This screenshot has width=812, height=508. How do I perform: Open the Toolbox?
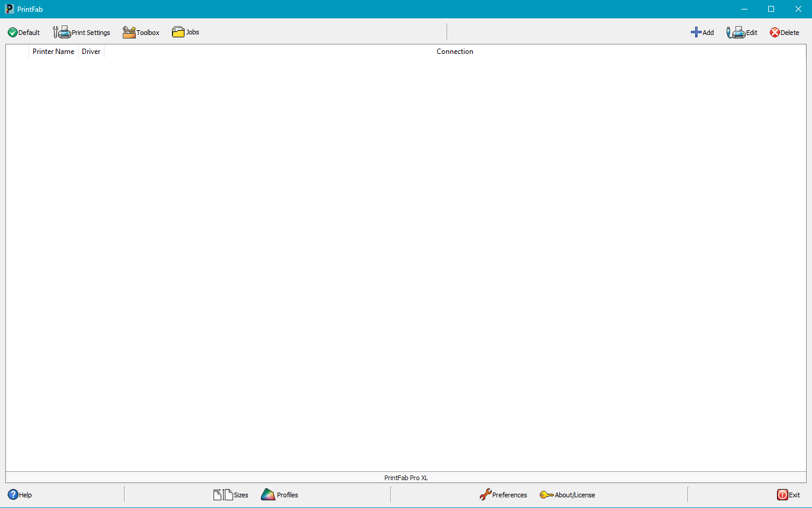tap(141, 33)
